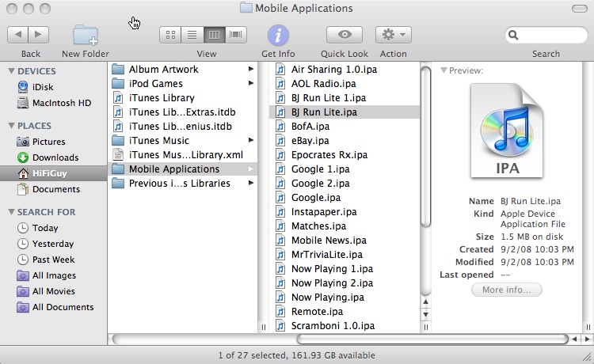Select Air Sharing 1.0.ipa

345,70
